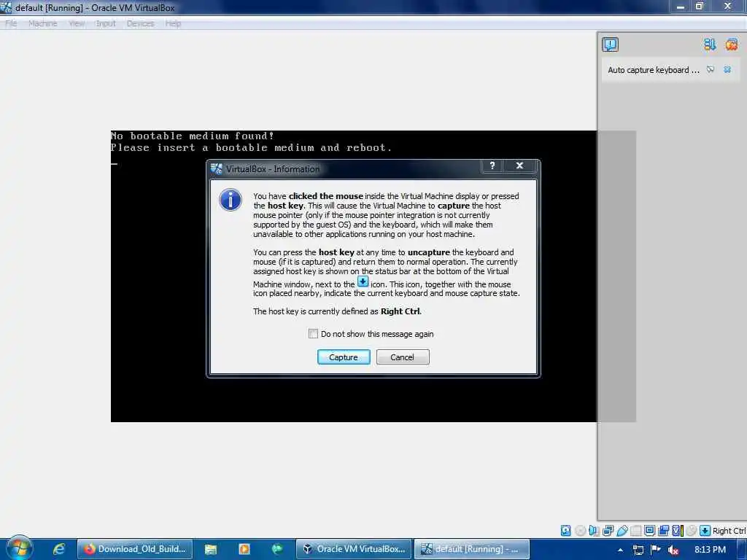The height and width of the screenshot is (560, 747).
Task: Click the hard disk activity status icon
Action: coord(565,531)
